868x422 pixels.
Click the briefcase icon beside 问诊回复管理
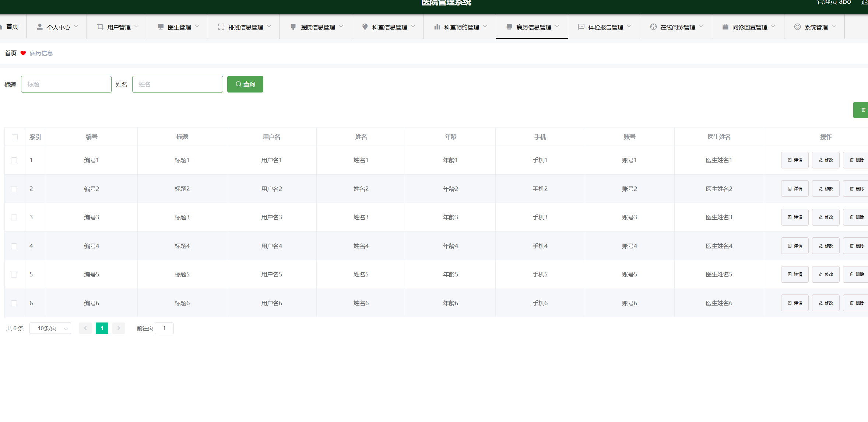pos(725,27)
